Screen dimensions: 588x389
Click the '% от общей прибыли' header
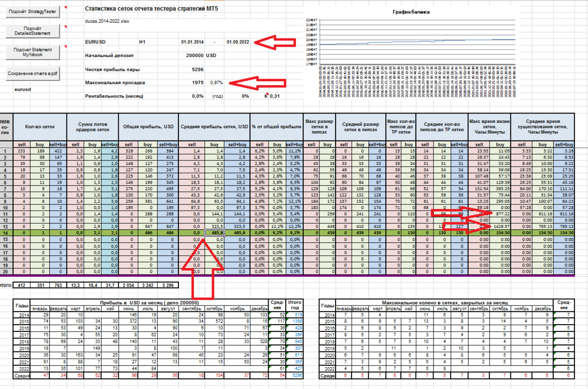[x=276, y=127]
